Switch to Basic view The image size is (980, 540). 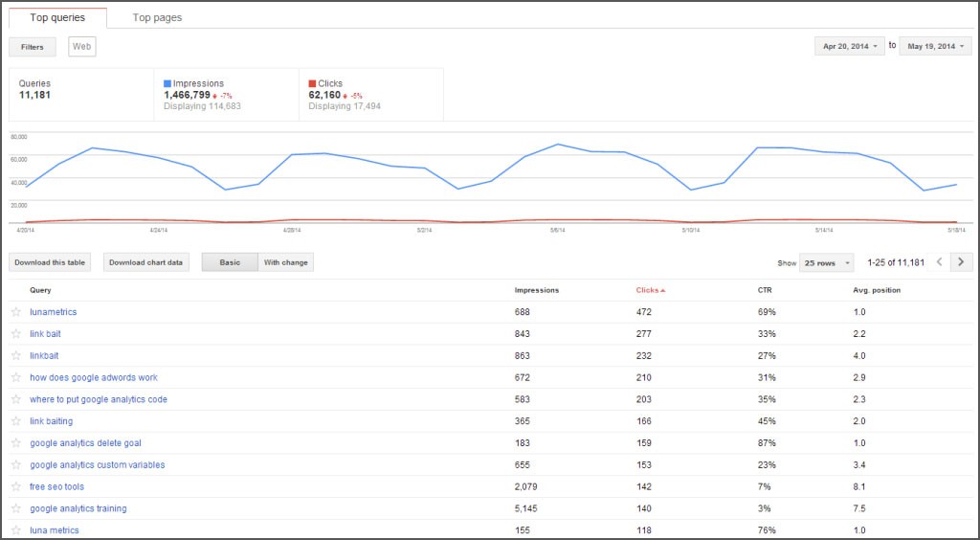230,262
